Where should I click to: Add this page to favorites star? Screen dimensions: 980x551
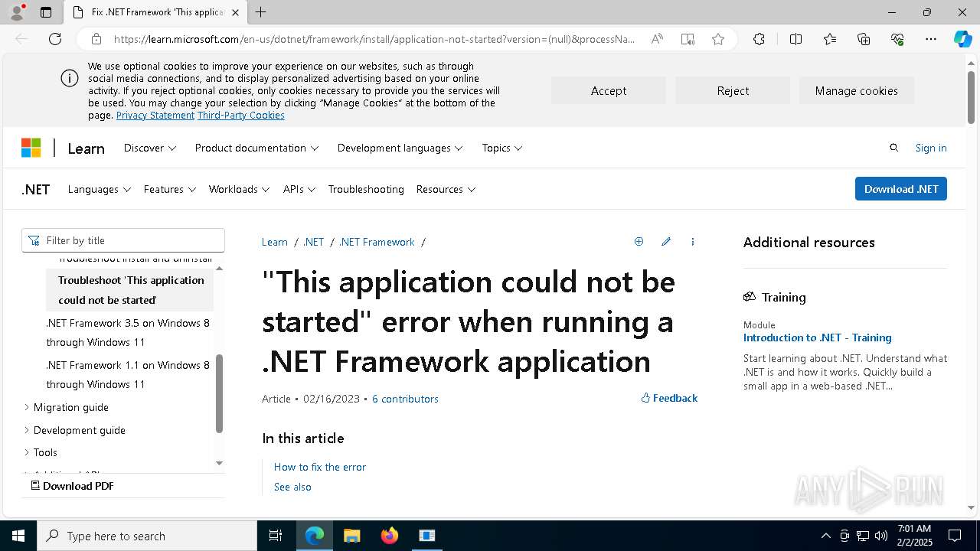(718, 39)
